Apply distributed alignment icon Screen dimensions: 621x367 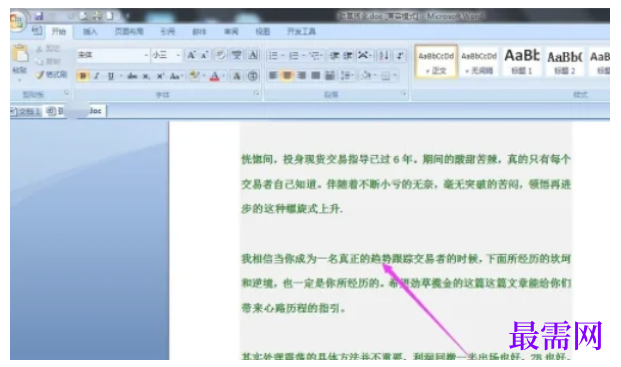tap(330, 75)
